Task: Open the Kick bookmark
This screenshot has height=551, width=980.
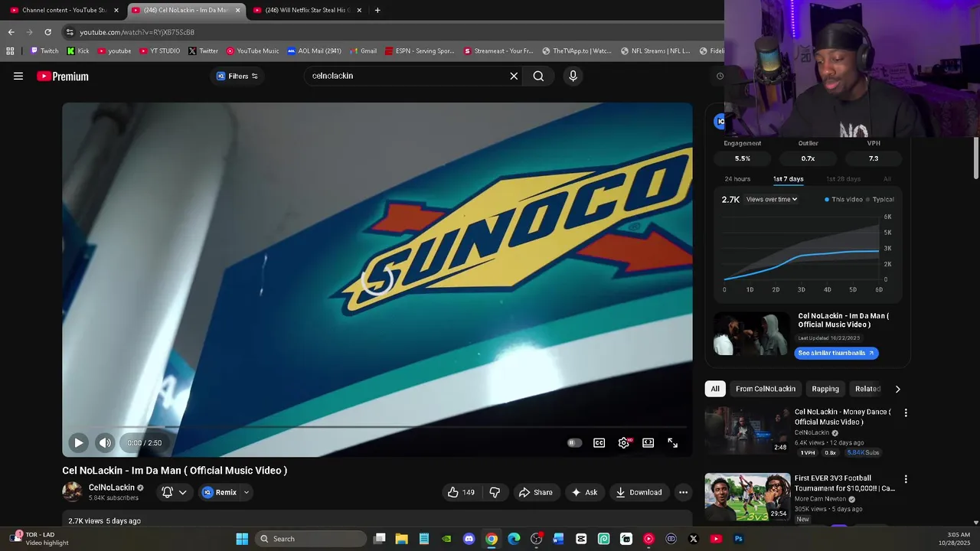Action: (78, 51)
